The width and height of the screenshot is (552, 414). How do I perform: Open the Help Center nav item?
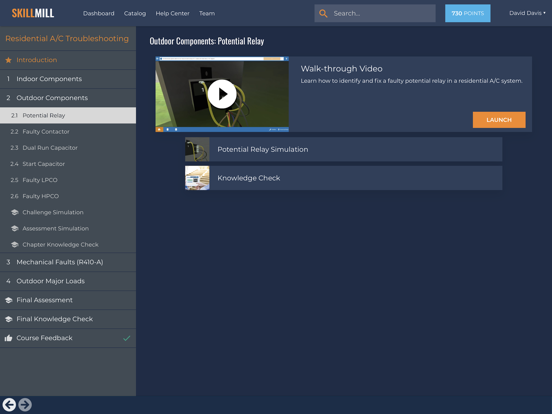pyautogui.click(x=172, y=13)
